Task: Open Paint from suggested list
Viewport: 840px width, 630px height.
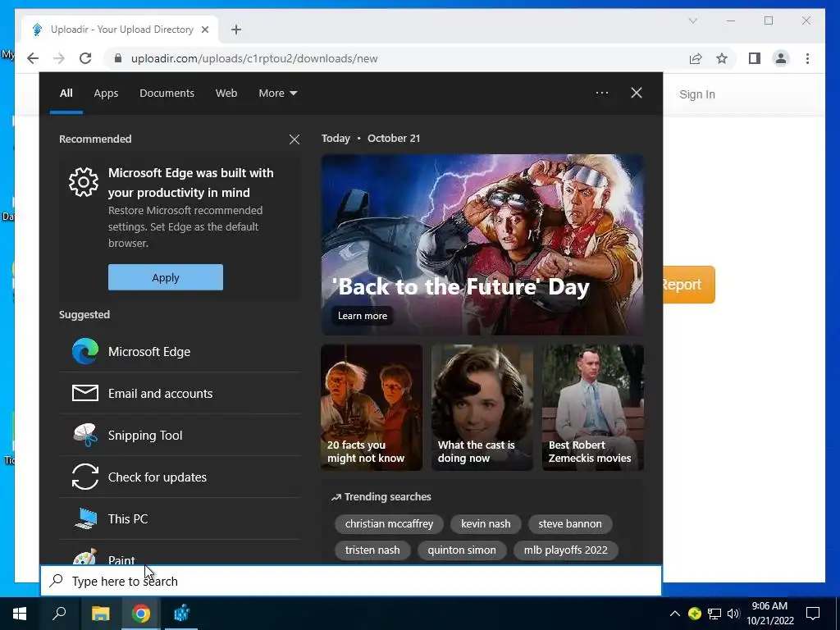Action: pos(180,557)
